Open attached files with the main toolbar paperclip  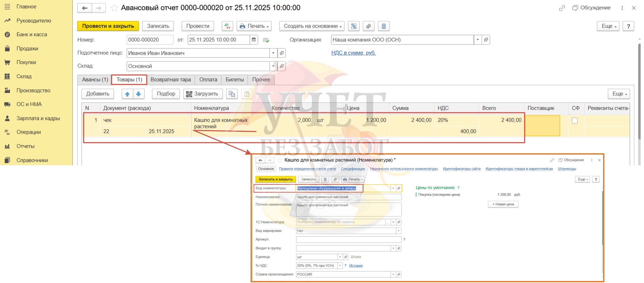pos(369,26)
